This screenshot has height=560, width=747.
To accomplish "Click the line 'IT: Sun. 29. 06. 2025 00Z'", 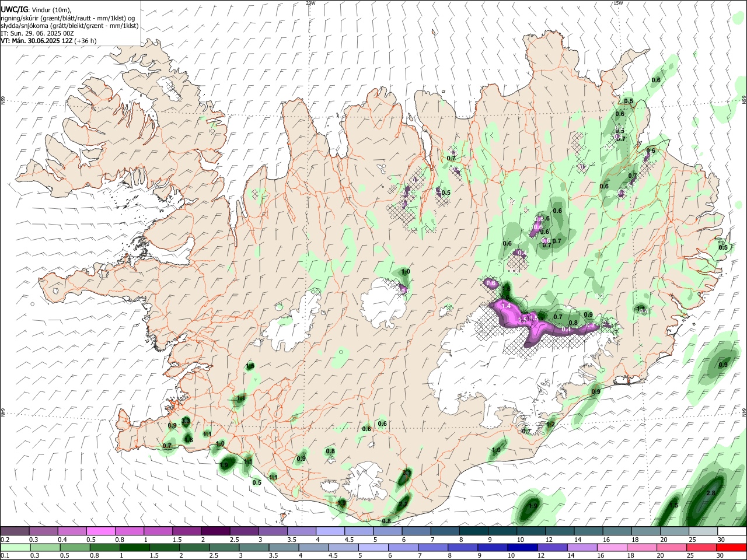I will click(x=37, y=33).
